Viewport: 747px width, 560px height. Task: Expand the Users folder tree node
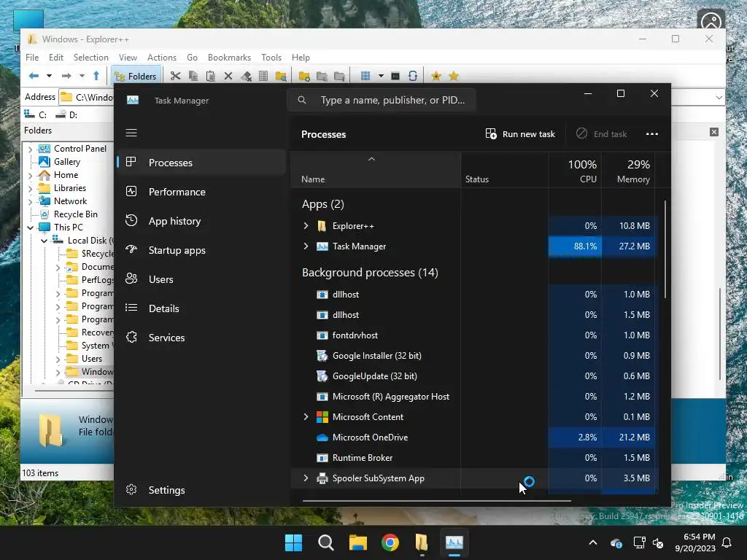click(x=58, y=359)
